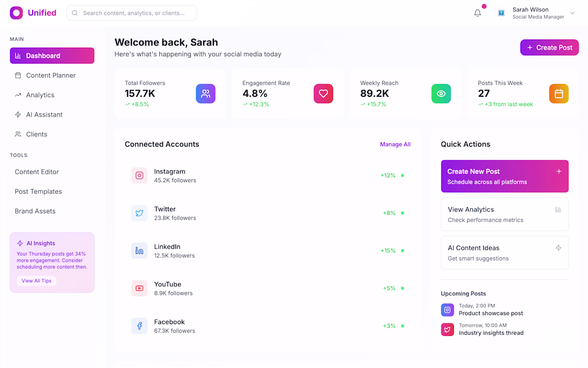The height and width of the screenshot is (368, 588).
Task: Click the search magnifier icon
Action: pyautogui.click(x=75, y=13)
